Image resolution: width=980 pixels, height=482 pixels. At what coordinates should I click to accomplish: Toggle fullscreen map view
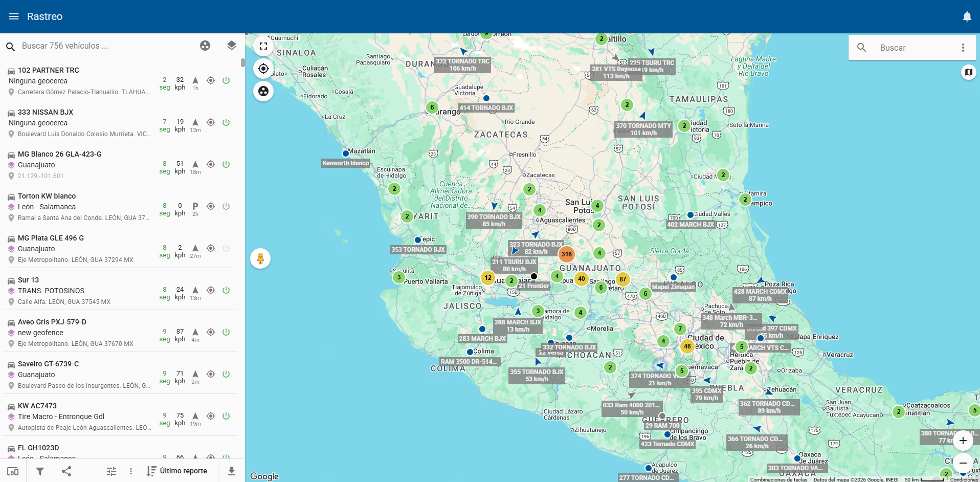pyautogui.click(x=263, y=46)
